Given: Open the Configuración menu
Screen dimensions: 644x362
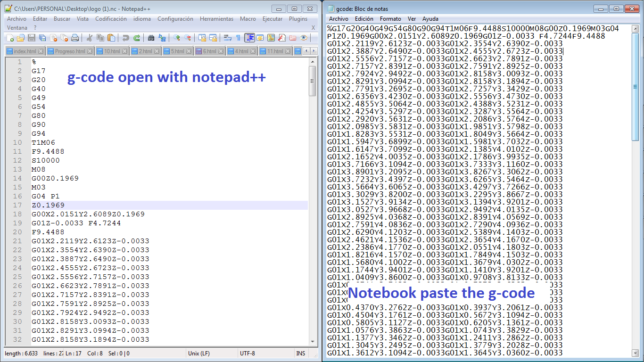Looking at the screenshot, I should (x=175, y=19).
